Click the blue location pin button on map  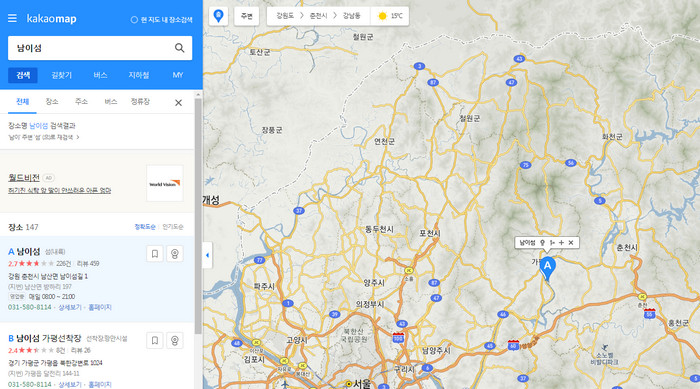tap(218, 16)
